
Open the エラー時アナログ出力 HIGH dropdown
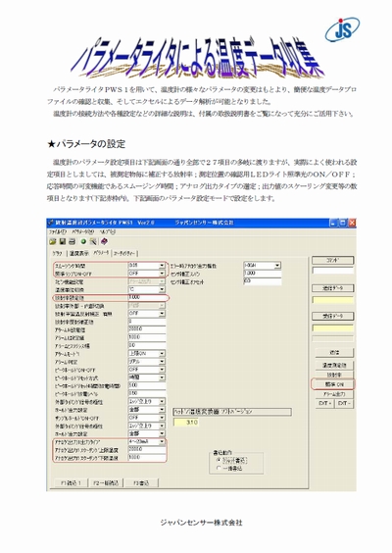pyautogui.click(x=263, y=265)
